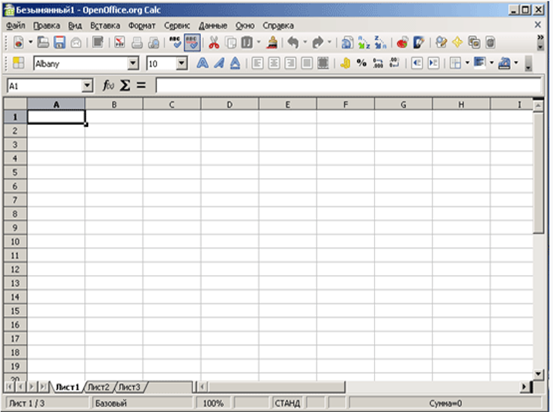The height and width of the screenshot is (412, 553).
Task: Open the Styles and Formatting icon
Action: point(18,63)
